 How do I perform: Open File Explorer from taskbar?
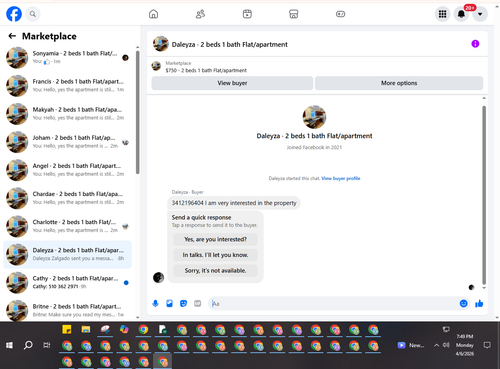click(86, 330)
